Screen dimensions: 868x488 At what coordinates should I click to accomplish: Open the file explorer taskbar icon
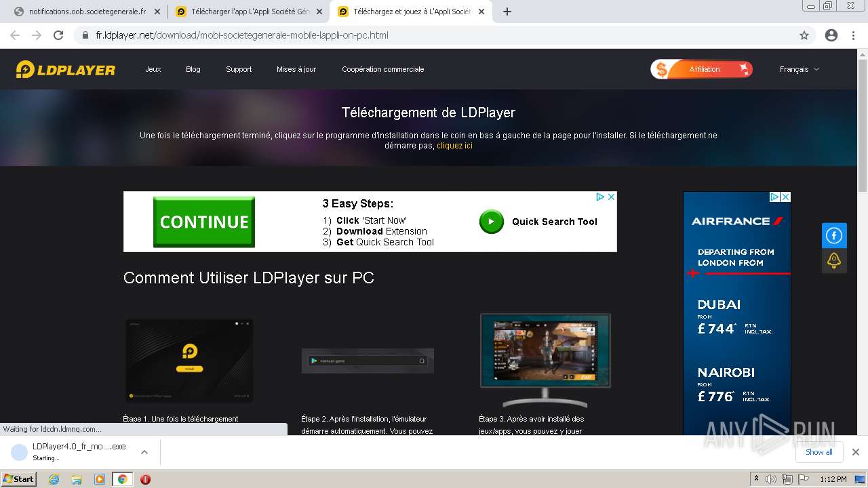(77, 479)
